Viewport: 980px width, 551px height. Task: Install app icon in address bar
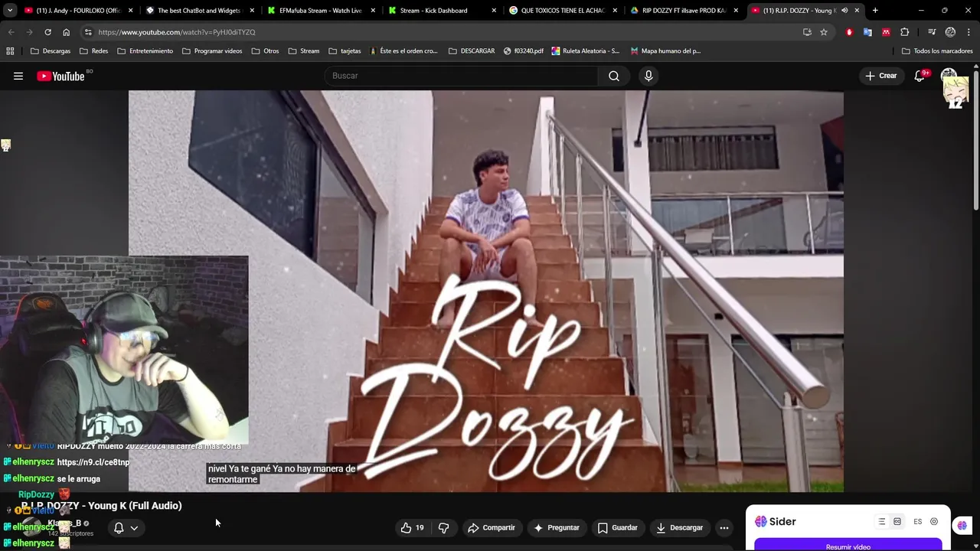click(x=807, y=32)
